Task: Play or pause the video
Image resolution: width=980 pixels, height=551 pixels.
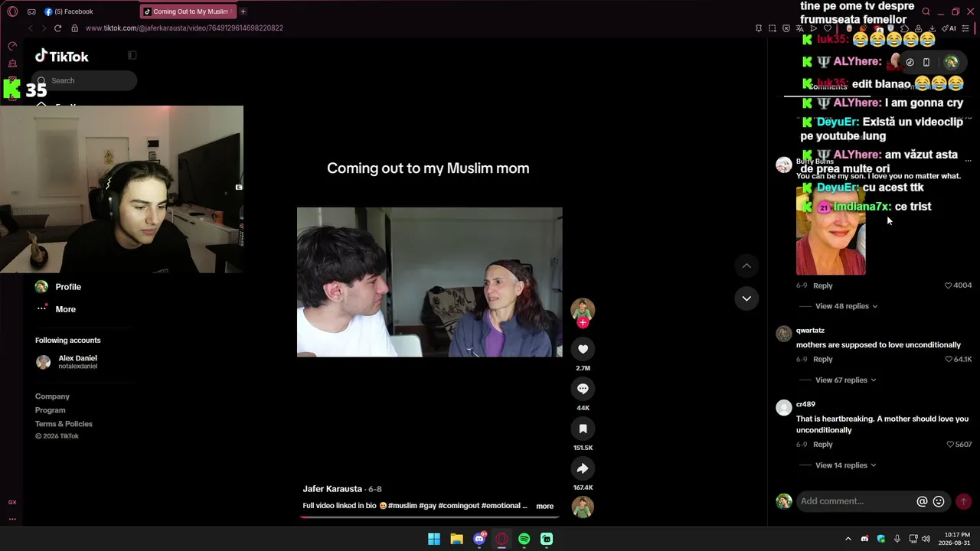Action: (430, 282)
